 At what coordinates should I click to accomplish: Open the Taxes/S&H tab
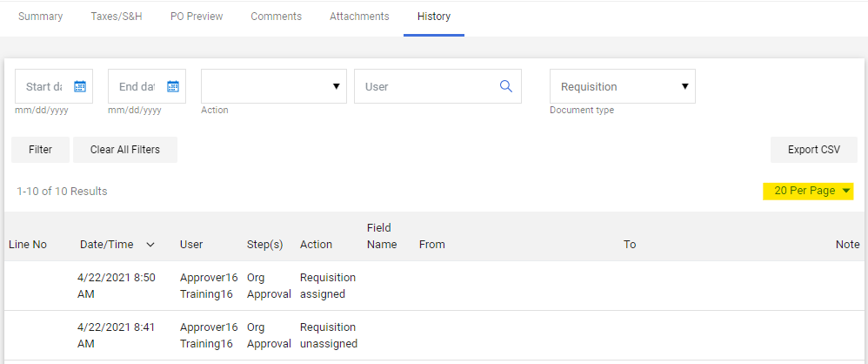click(x=117, y=17)
